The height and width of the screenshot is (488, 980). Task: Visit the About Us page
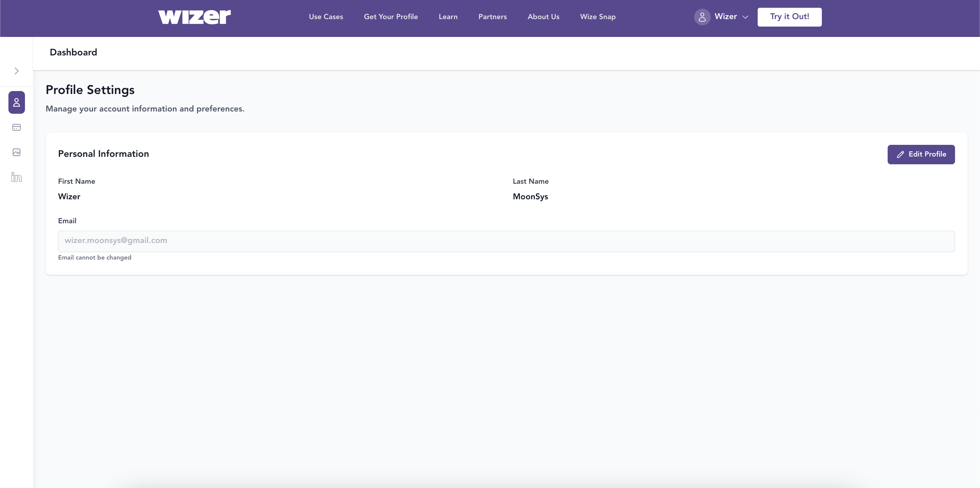(543, 17)
